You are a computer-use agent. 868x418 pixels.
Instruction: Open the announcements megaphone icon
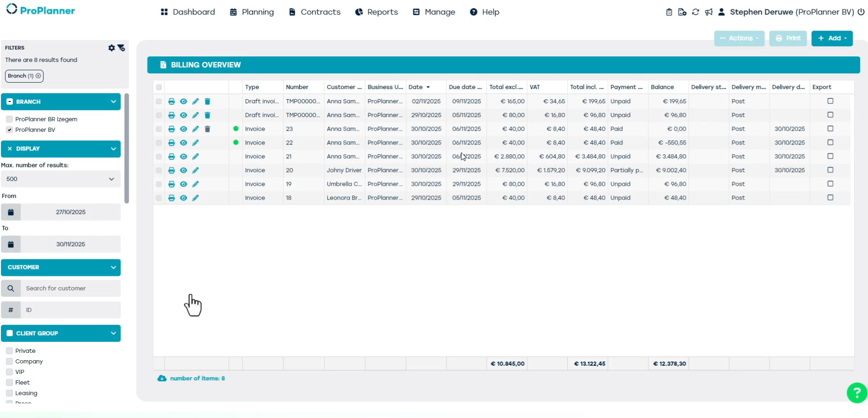(x=709, y=12)
